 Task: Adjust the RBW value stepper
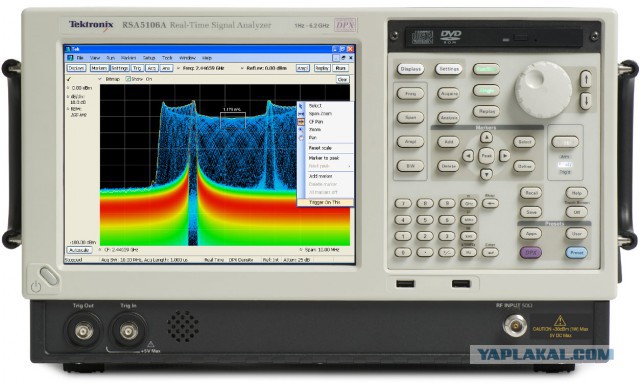[68, 109]
